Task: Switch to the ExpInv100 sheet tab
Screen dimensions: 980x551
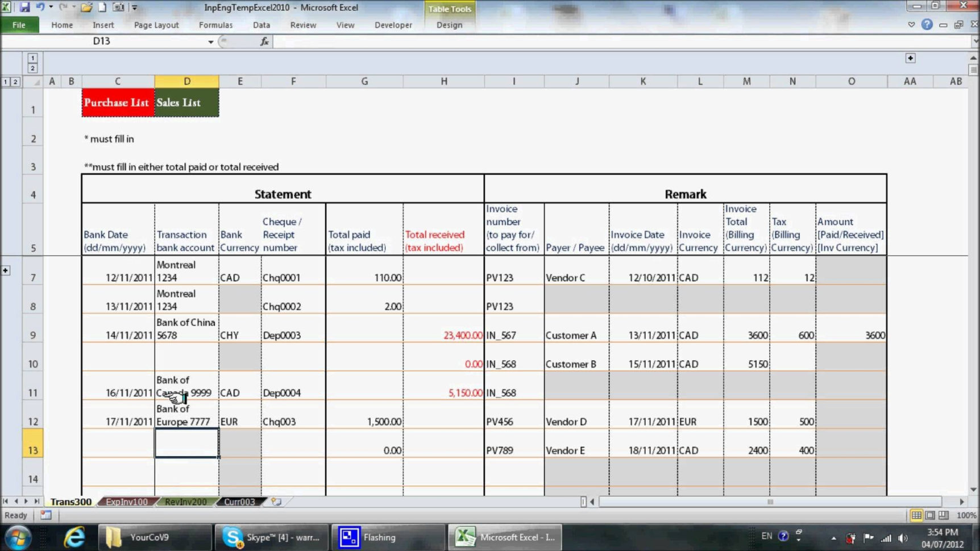Action: coord(126,502)
